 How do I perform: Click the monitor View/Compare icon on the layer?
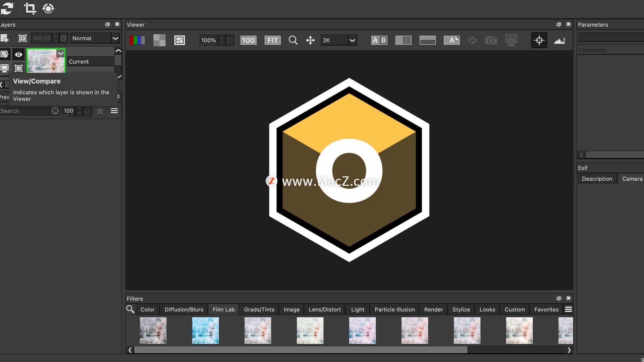4,68
